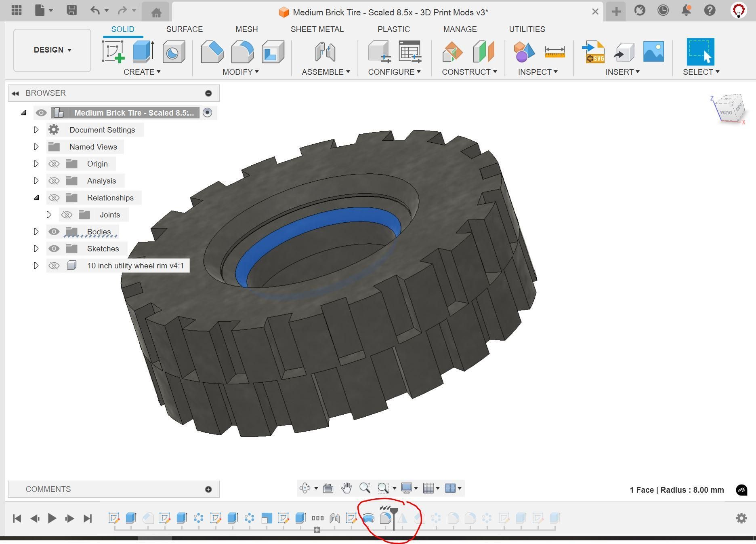Screen dimensions: 756x544
Task: Select the Extrude tool
Action: [143, 52]
